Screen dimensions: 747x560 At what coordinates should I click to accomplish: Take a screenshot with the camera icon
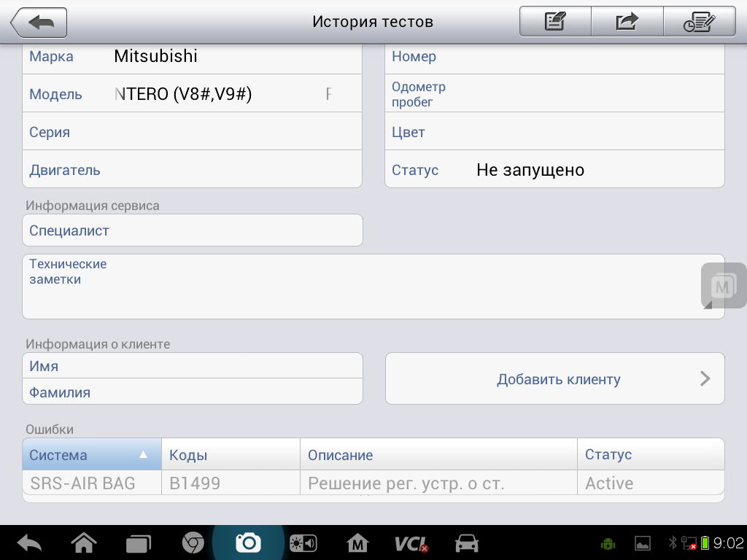pyautogui.click(x=248, y=542)
